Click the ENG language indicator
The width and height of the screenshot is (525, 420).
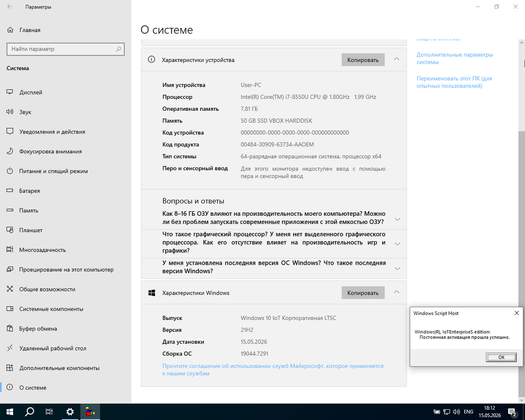point(469,412)
